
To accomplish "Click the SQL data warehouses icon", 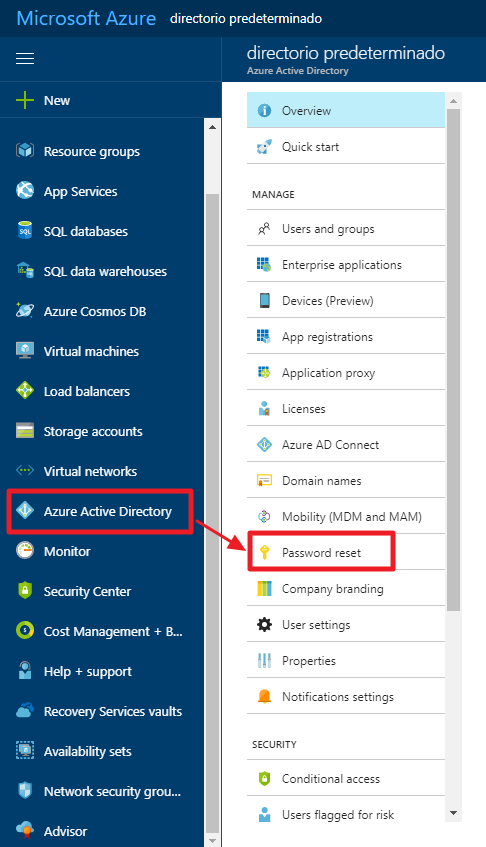I will tap(25, 271).
